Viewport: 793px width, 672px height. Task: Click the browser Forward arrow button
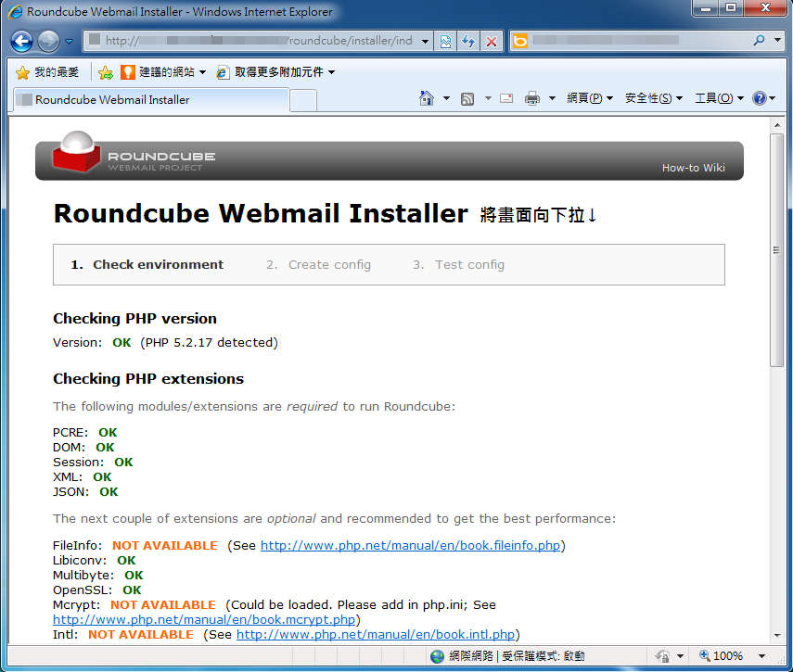point(48,42)
